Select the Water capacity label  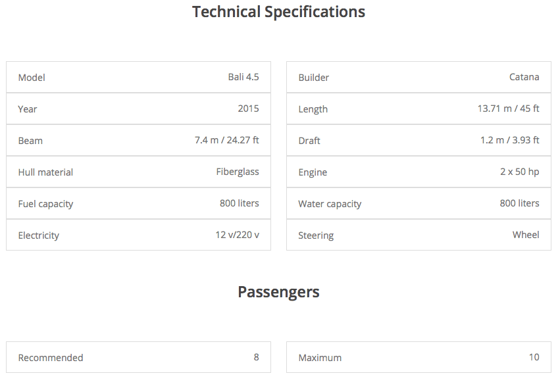click(x=330, y=204)
